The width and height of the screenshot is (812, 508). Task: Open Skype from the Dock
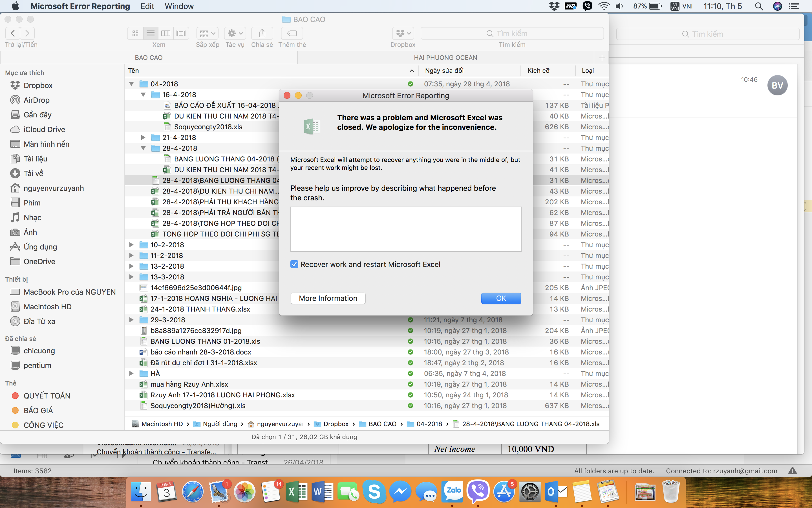(374, 492)
